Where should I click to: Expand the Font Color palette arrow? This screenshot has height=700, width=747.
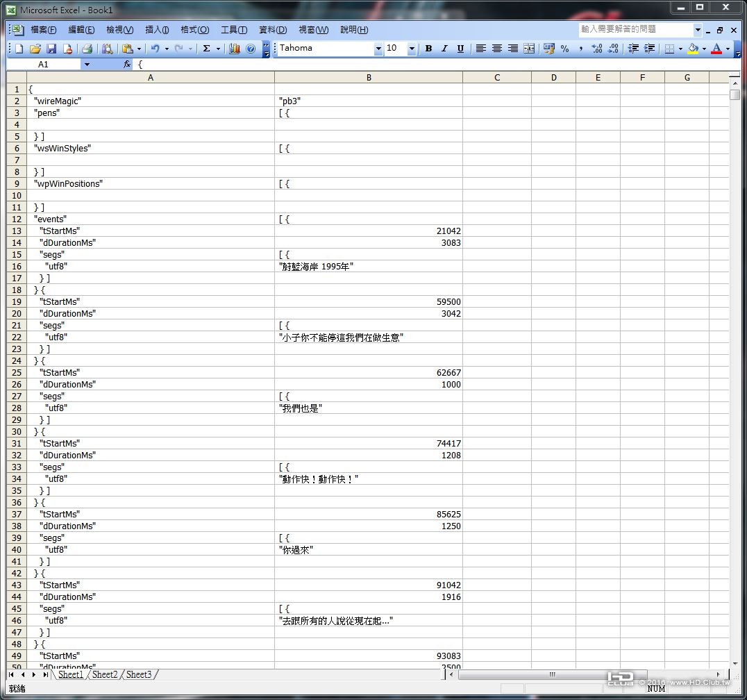click(728, 49)
